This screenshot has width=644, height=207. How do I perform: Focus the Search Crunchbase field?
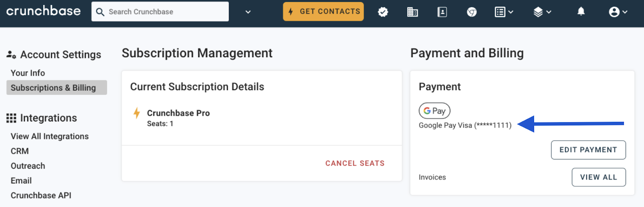(x=165, y=12)
